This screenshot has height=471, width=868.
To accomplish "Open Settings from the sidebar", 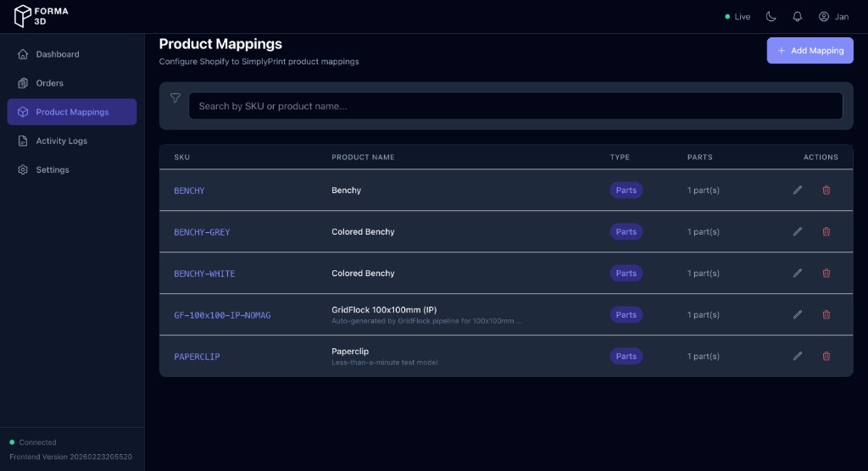I will [72, 169].
